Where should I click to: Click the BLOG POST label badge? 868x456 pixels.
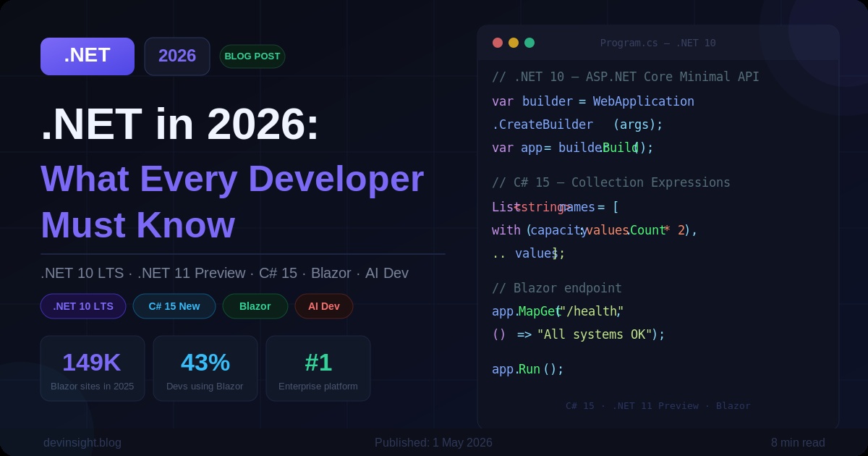(252, 56)
